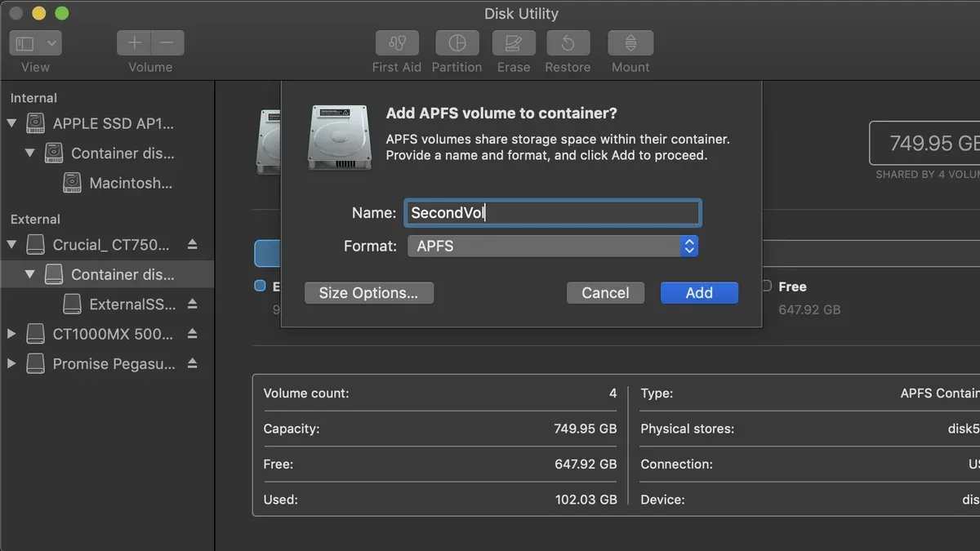Collapse the APPLE SSD tree item

tap(11, 124)
